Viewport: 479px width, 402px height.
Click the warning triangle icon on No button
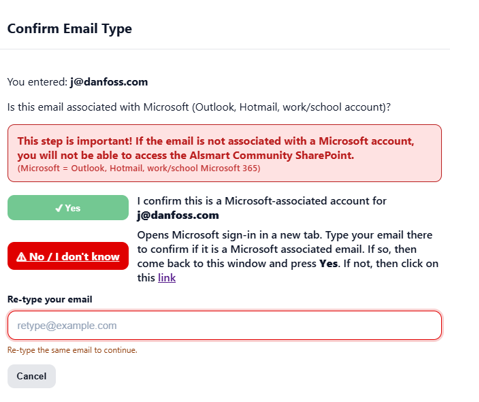click(x=21, y=257)
